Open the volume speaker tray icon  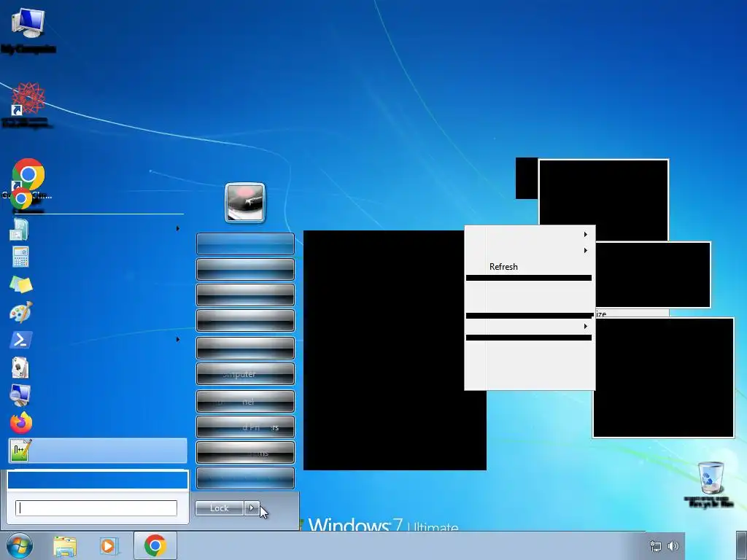(673, 546)
